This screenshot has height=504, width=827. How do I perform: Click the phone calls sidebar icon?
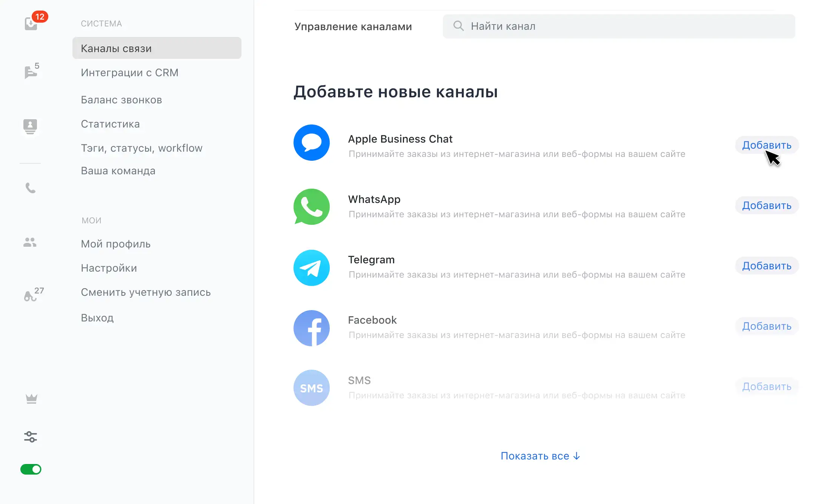click(x=30, y=188)
